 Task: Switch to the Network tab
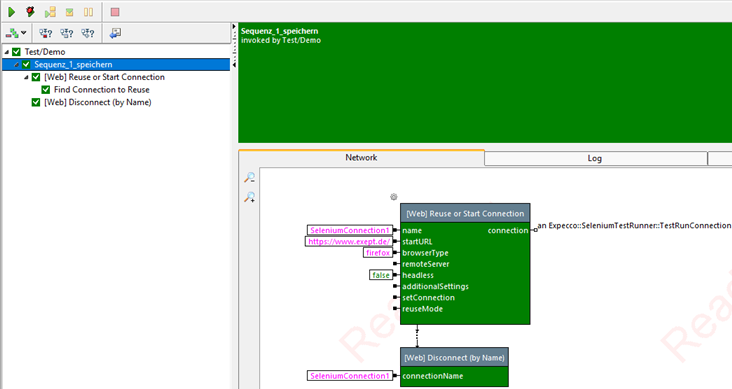[x=361, y=158]
